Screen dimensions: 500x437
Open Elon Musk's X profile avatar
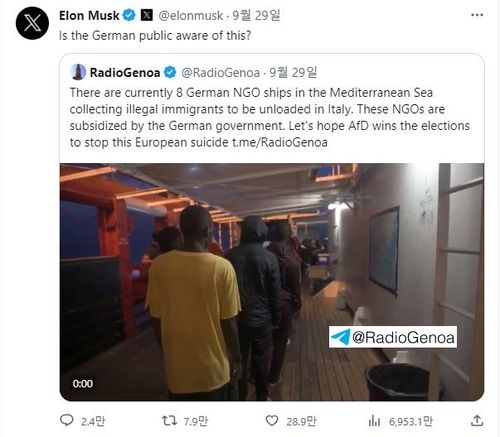pos(32,23)
